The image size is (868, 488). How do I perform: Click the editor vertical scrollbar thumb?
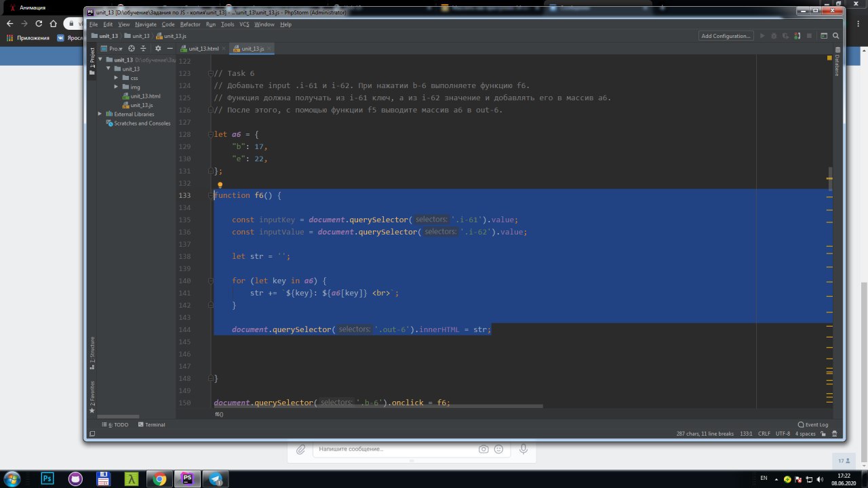click(x=829, y=180)
